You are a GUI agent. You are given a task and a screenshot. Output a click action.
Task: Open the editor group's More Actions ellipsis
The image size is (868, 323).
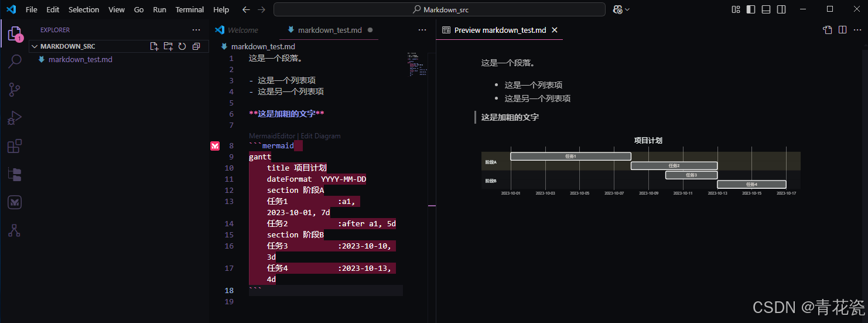coord(422,30)
